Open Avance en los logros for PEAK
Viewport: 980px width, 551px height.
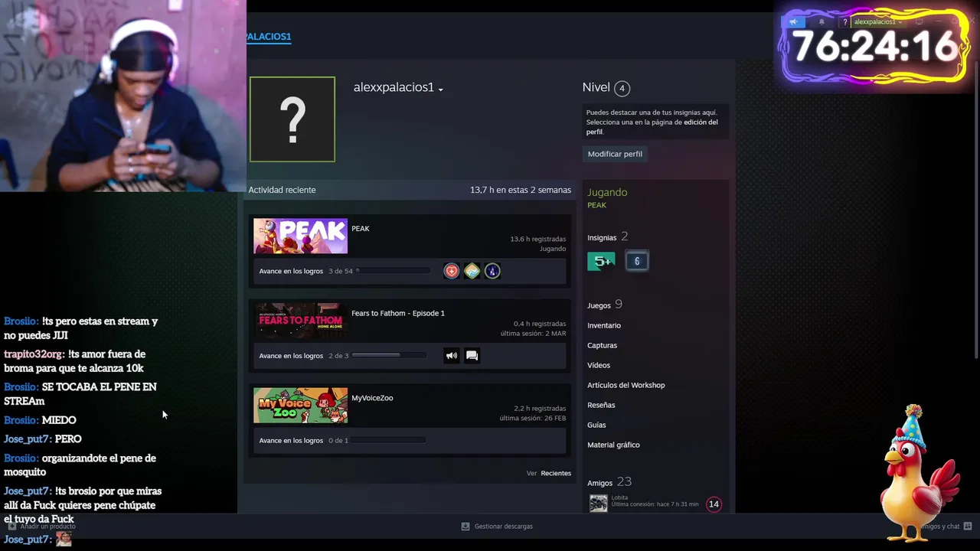click(x=291, y=271)
